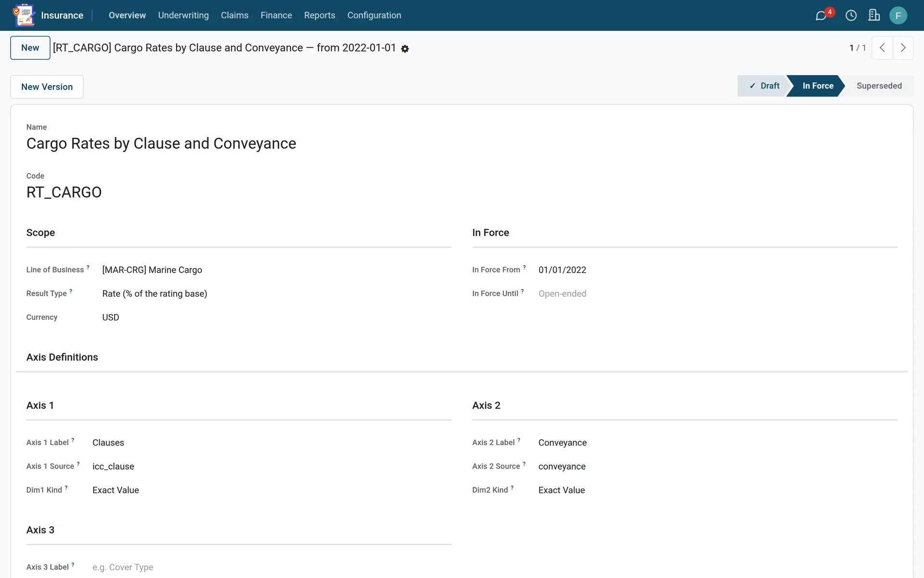
Task: Show the Dim1 Kind help tooltip
Action: (x=66, y=487)
